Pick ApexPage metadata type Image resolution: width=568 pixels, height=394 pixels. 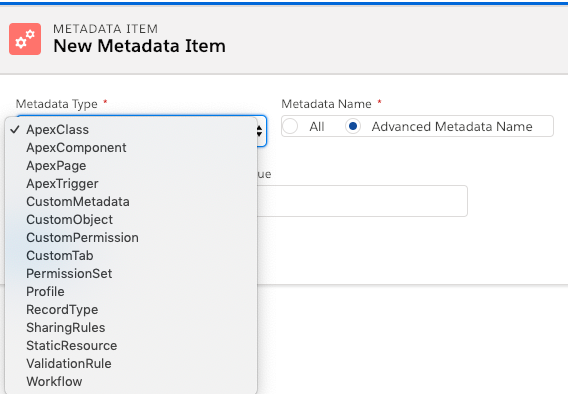[131, 166]
